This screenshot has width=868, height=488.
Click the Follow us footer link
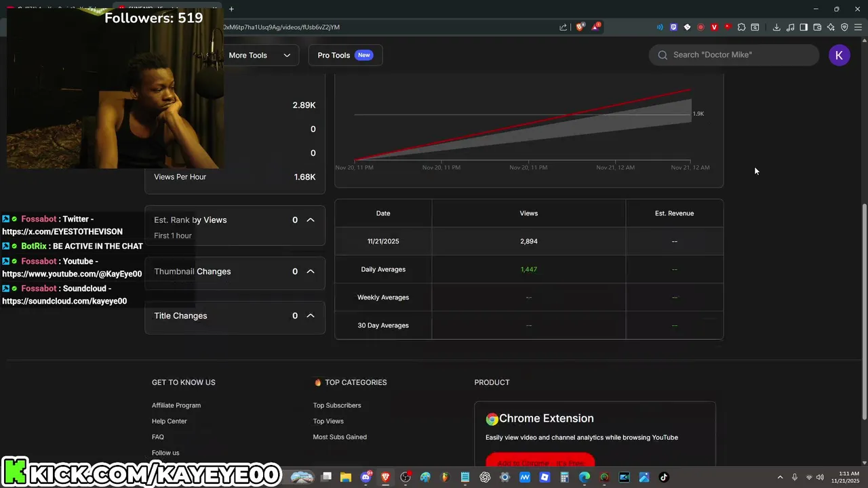165,453
